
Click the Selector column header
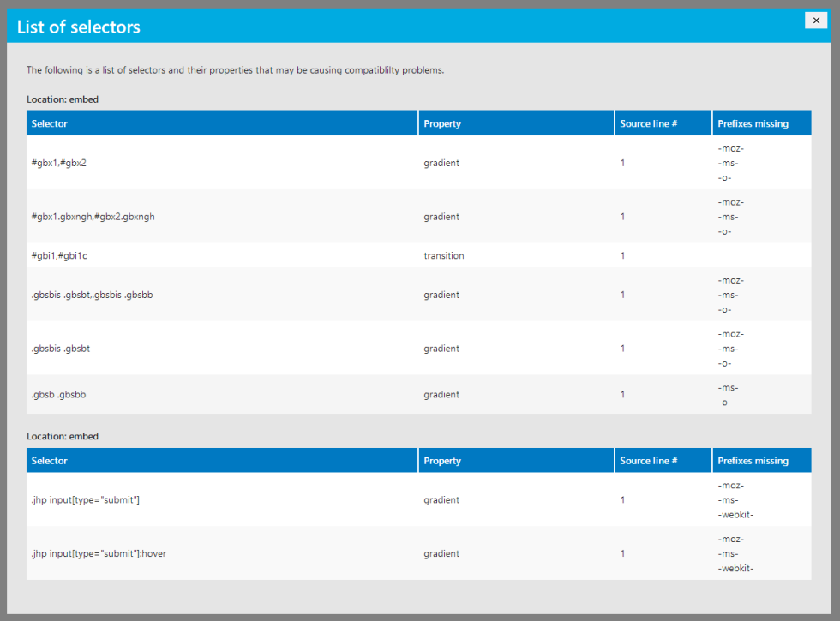[x=49, y=122]
